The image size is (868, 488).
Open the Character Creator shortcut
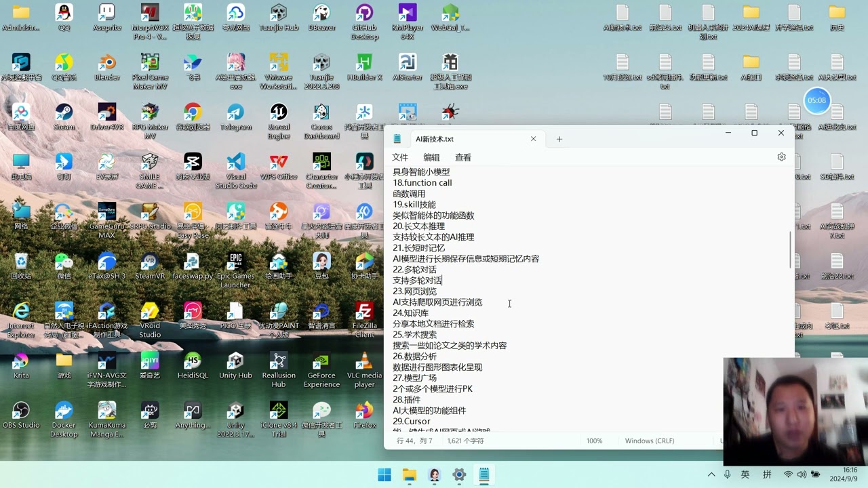pyautogui.click(x=321, y=170)
